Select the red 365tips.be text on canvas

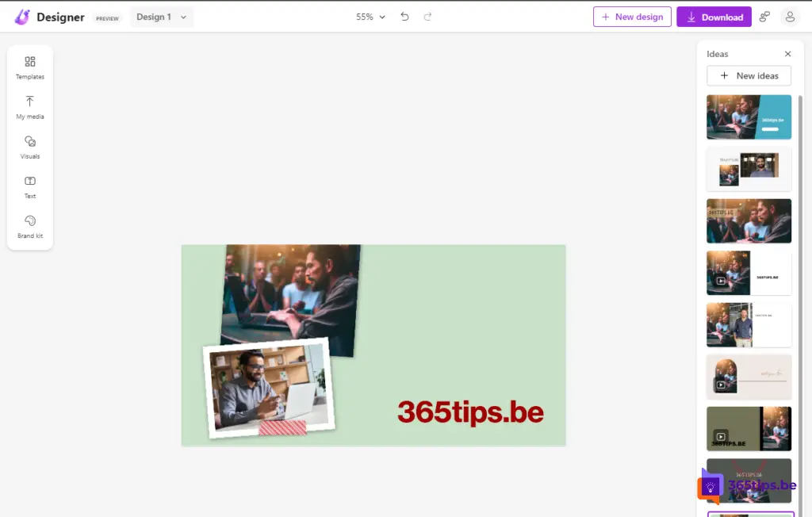click(470, 412)
